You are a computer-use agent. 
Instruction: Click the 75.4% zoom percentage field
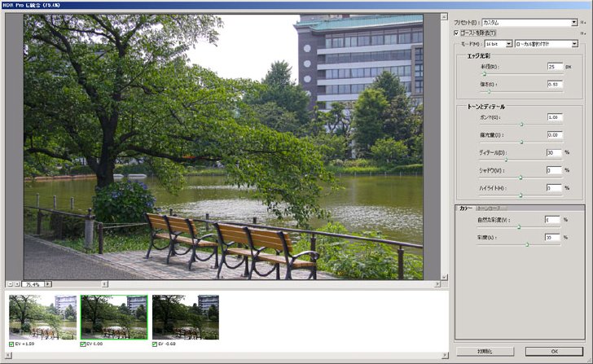(x=33, y=284)
